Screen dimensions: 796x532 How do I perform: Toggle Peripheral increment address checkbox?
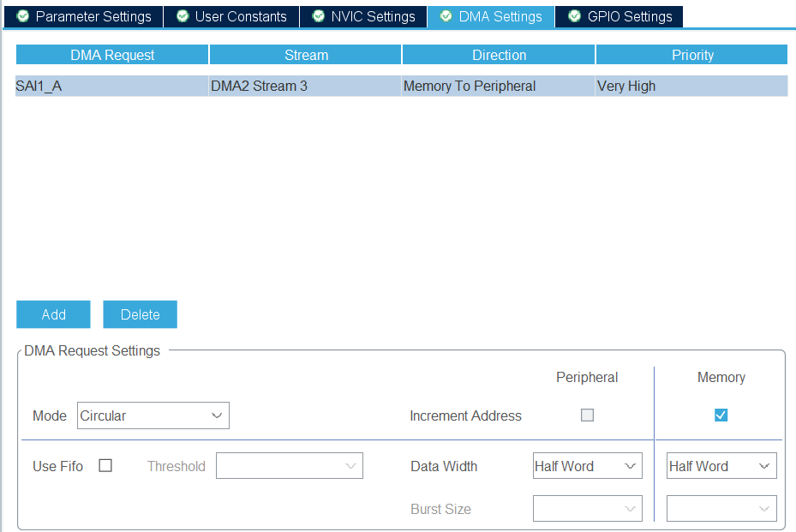pyautogui.click(x=587, y=415)
